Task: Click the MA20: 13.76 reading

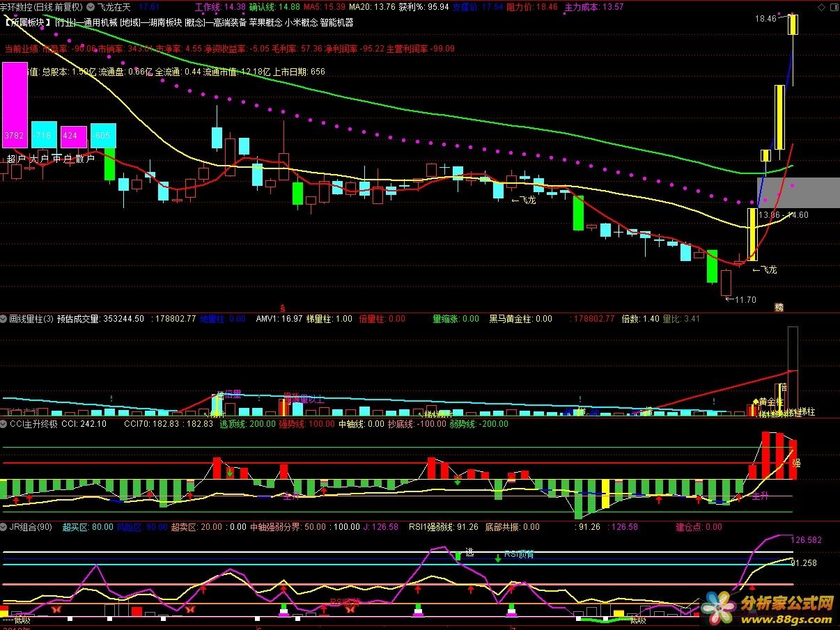Action: click(x=372, y=7)
